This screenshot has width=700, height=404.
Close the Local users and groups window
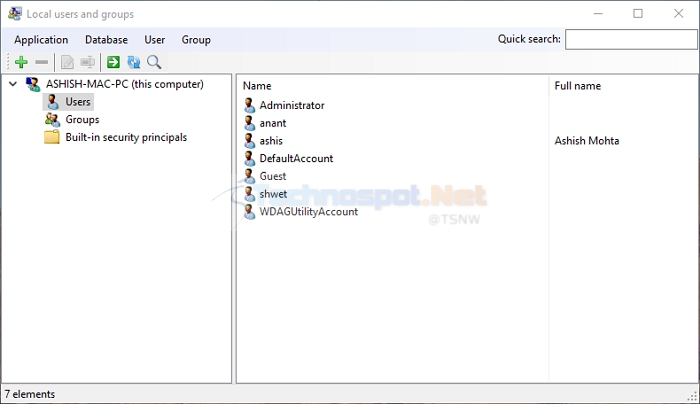click(679, 14)
